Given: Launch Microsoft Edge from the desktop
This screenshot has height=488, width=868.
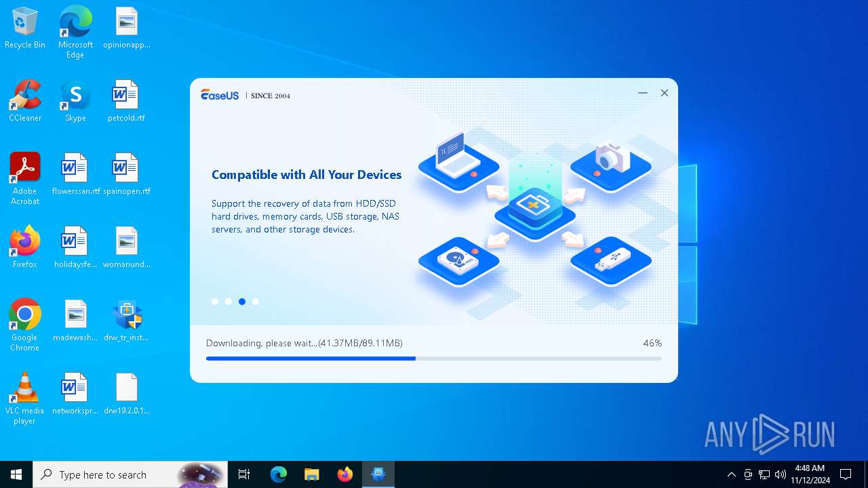Looking at the screenshot, I should click(x=75, y=32).
